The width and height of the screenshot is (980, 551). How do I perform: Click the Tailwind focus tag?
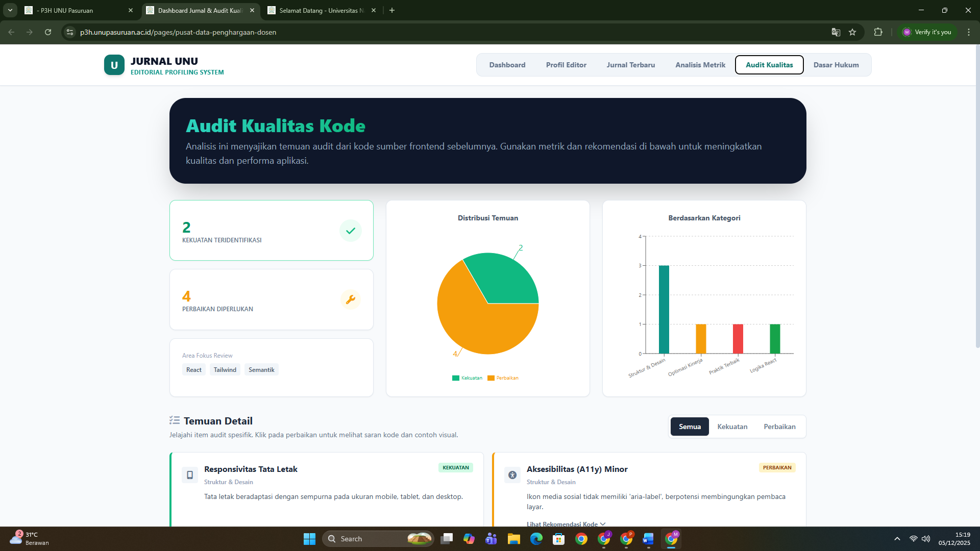225,370
